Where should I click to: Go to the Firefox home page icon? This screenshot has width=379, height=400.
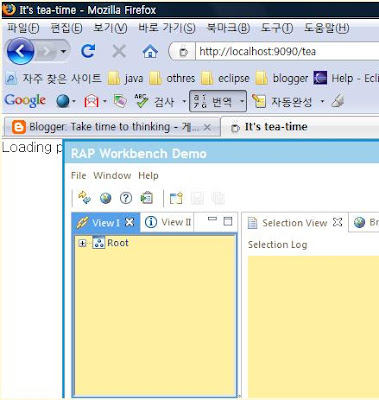point(150,51)
